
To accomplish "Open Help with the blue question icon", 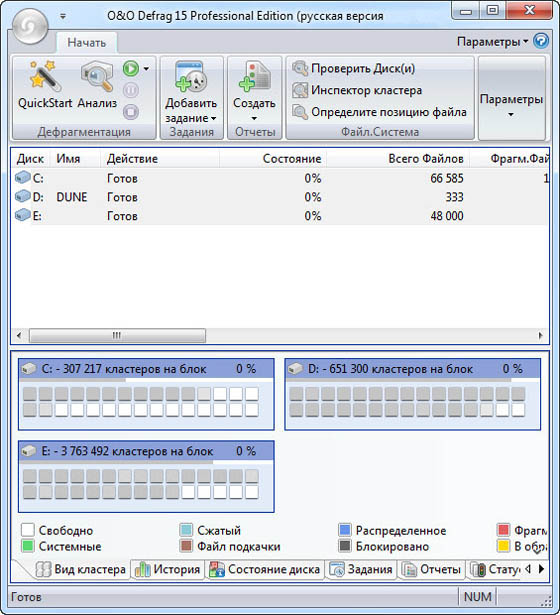I will 541,41.
